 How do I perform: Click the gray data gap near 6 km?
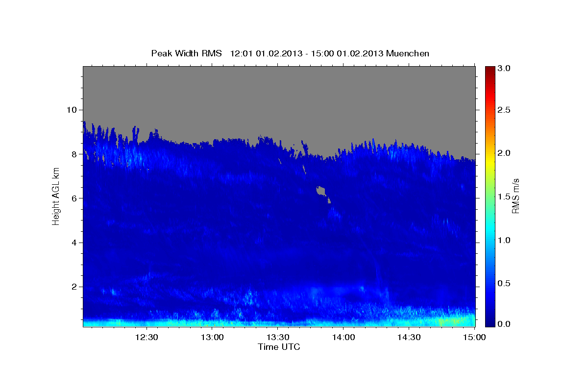point(322,192)
